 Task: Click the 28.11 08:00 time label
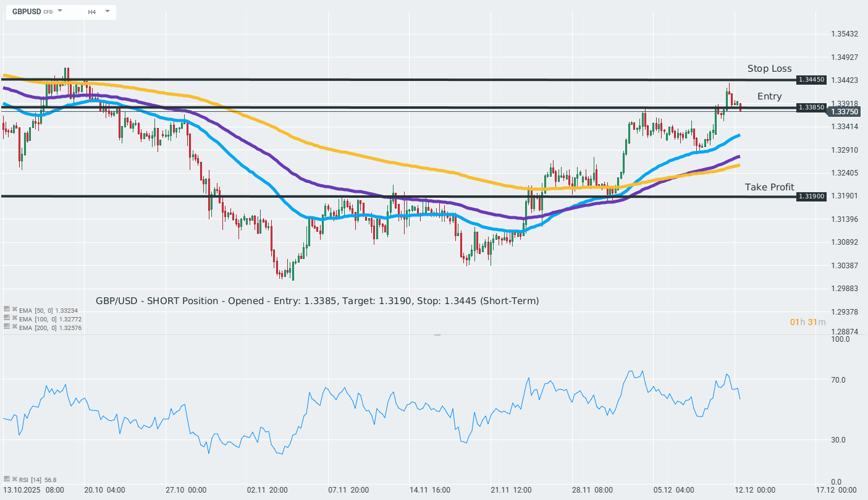coord(592,489)
